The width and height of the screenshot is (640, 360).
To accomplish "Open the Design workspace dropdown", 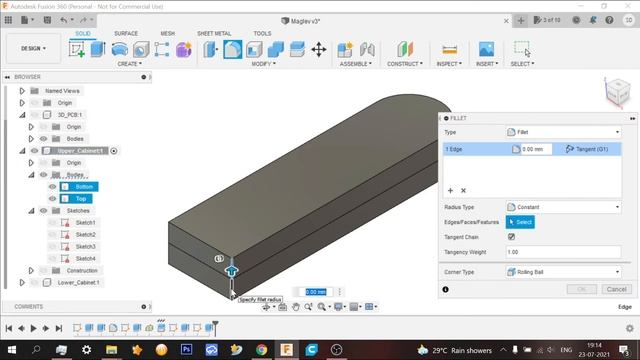I will [x=33, y=48].
